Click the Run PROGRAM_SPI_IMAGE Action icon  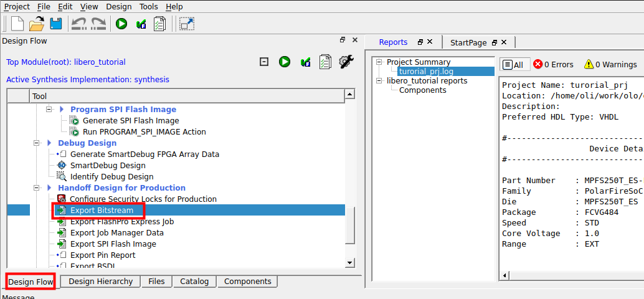(74, 132)
